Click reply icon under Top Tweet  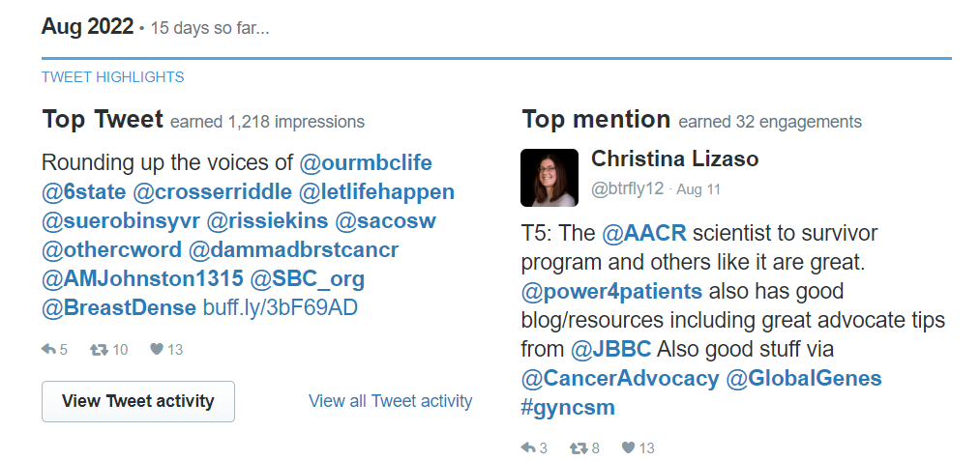tap(49, 350)
